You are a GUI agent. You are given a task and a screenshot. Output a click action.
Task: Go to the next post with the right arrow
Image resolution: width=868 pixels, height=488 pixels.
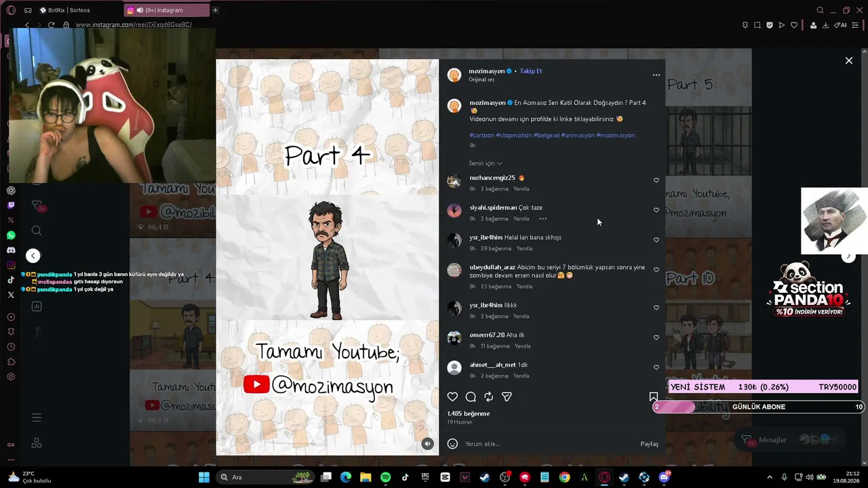[x=848, y=256]
